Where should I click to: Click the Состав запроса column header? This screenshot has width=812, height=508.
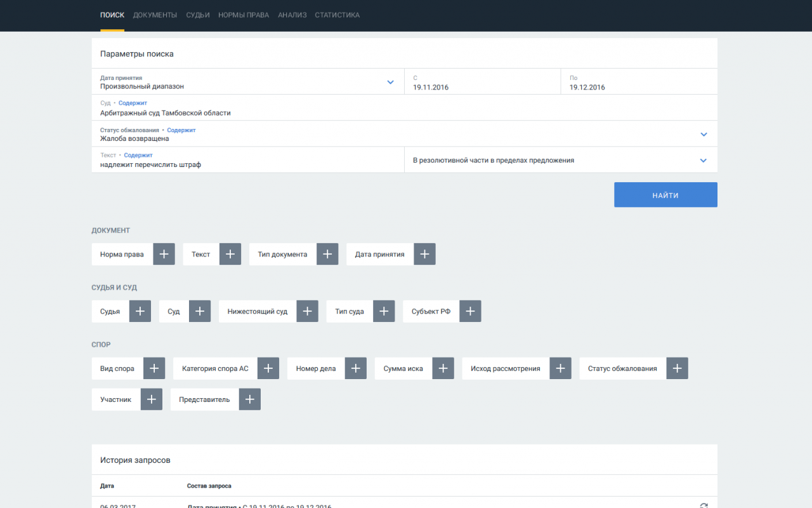(209, 486)
